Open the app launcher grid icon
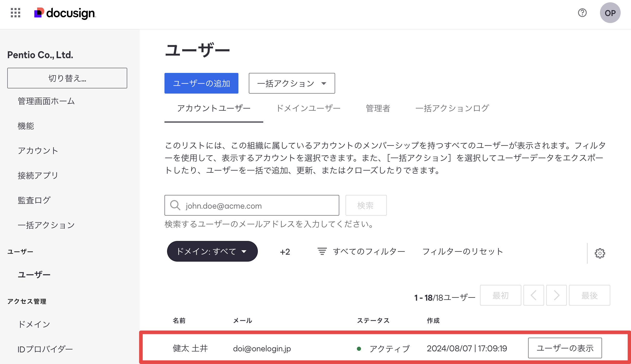 point(16,13)
